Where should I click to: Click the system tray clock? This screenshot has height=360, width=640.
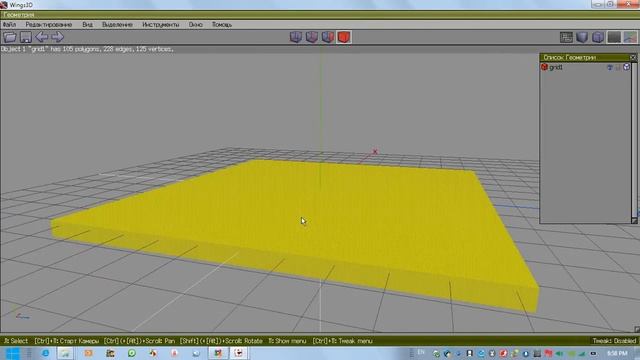[617, 353]
